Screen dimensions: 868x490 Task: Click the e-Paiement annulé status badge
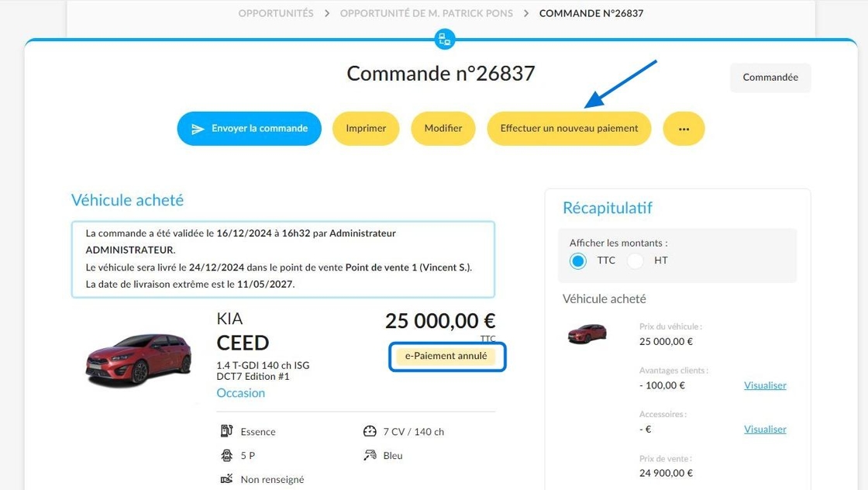pos(446,356)
